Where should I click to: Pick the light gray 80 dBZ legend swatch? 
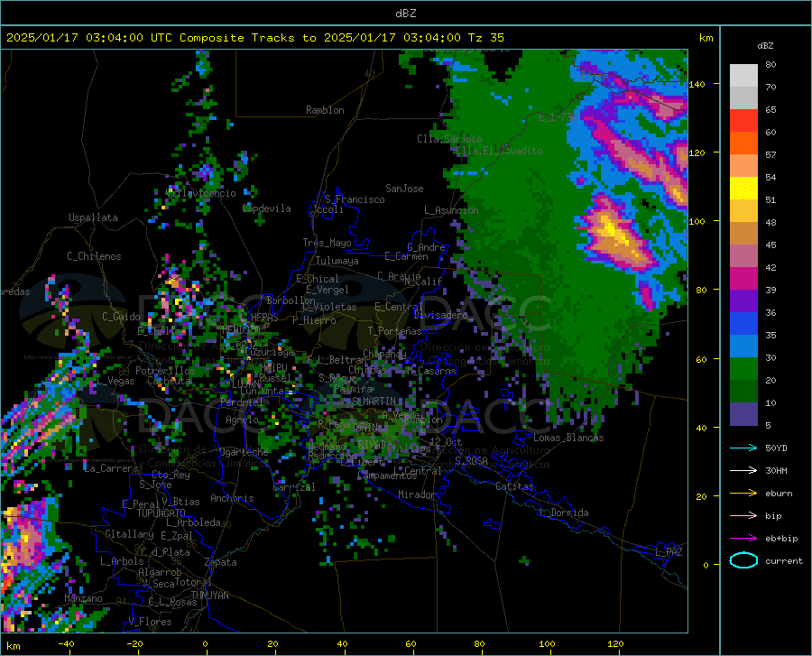coord(743,76)
